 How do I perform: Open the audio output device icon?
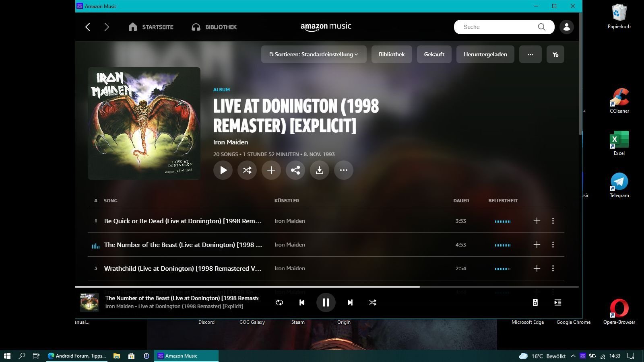535,302
